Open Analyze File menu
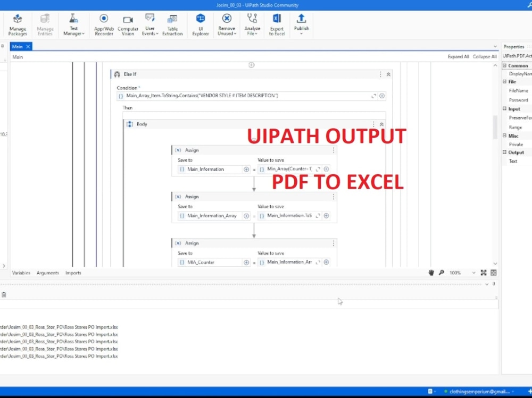This screenshot has height=398, width=532. (x=252, y=25)
